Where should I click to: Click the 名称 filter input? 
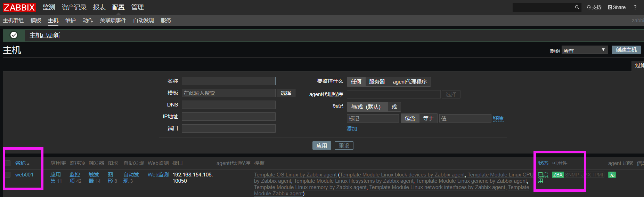pyautogui.click(x=229, y=81)
